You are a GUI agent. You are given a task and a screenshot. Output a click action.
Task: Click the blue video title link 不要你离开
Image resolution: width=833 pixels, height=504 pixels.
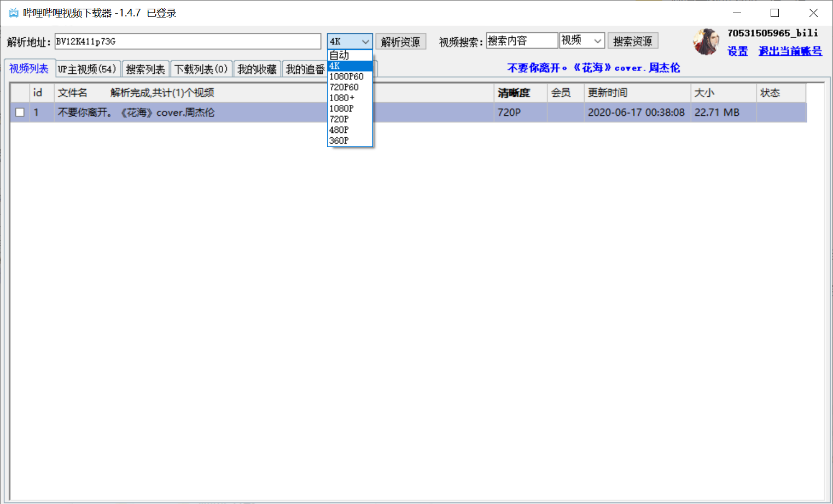[x=593, y=68]
